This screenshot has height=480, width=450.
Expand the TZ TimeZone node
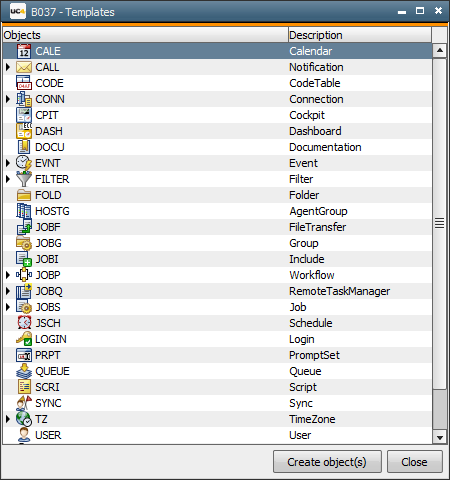point(8,419)
